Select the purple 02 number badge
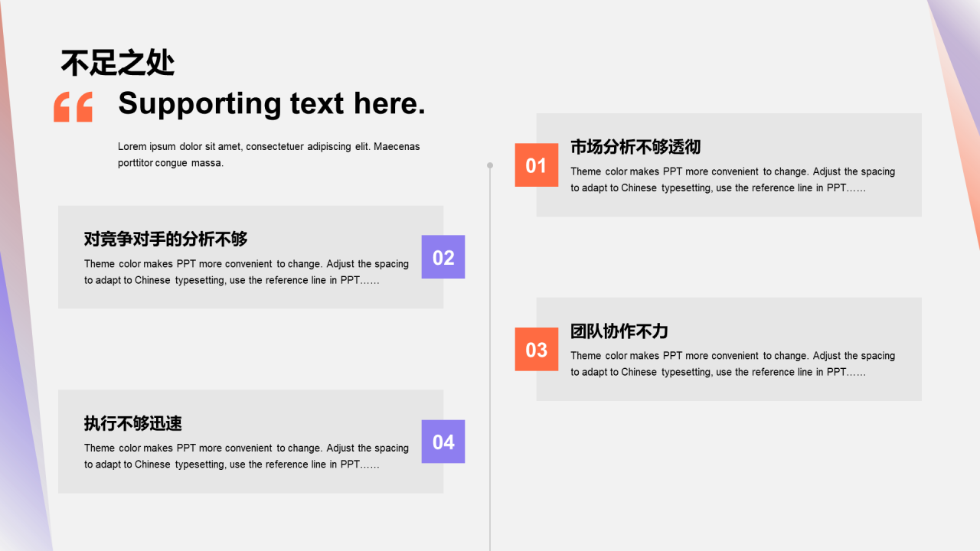The height and width of the screenshot is (551, 980). tap(443, 257)
